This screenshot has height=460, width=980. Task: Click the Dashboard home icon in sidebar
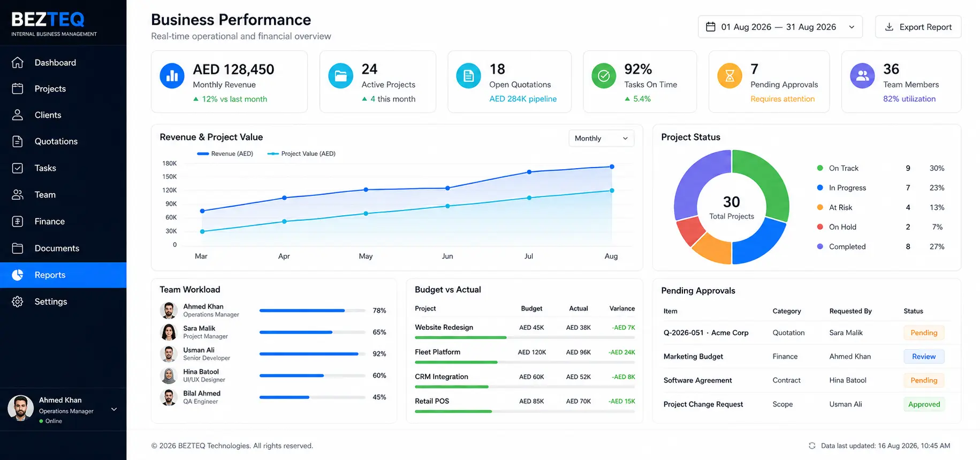(18, 63)
